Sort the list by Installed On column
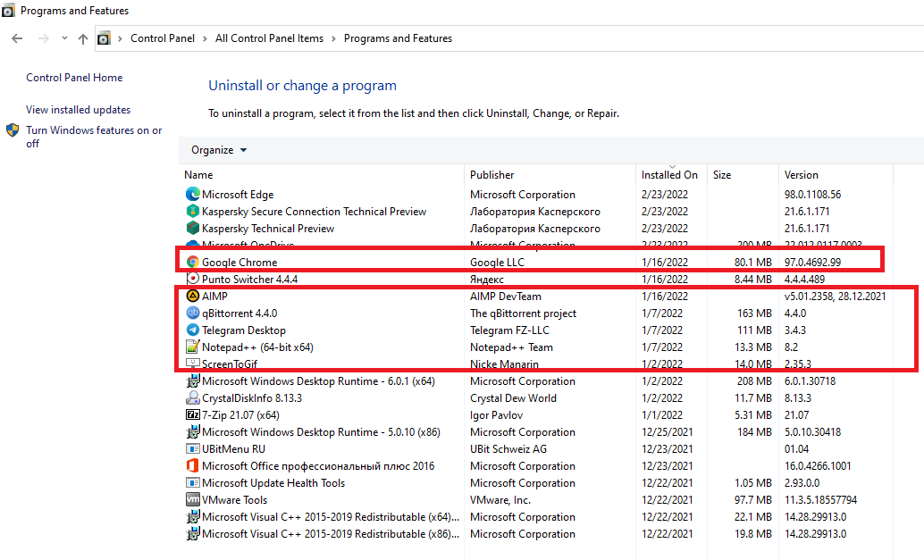The height and width of the screenshot is (560, 924). tap(671, 175)
